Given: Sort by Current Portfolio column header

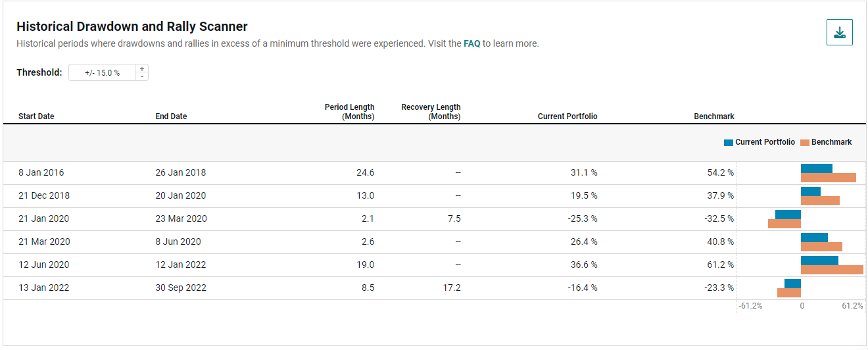Looking at the screenshot, I should tap(567, 116).
